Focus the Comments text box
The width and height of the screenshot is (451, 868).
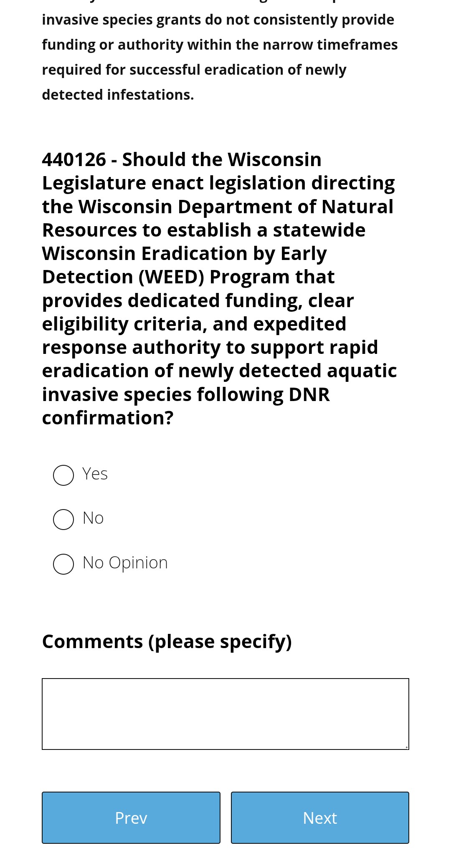click(x=225, y=714)
